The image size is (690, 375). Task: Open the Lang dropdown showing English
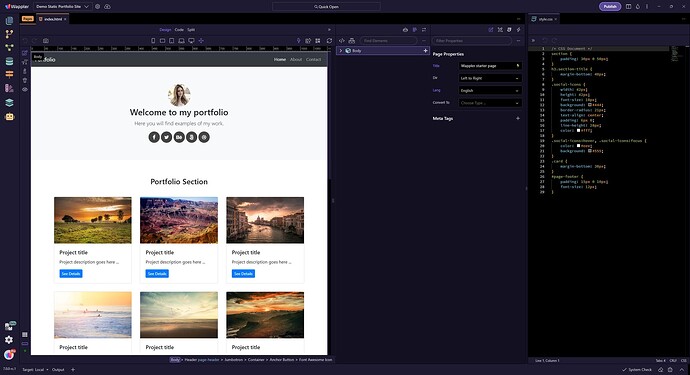(490, 91)
